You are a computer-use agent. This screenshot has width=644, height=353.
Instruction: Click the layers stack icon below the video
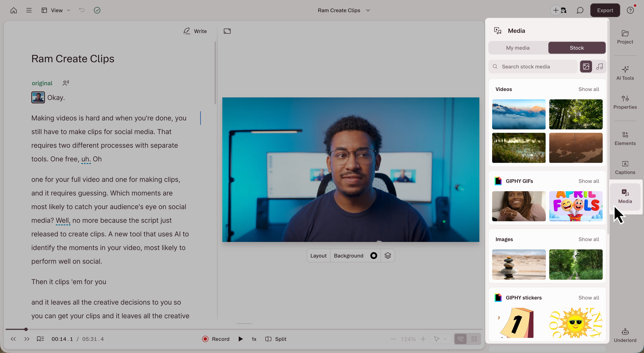pyautogui.click(x=388, y=255)
